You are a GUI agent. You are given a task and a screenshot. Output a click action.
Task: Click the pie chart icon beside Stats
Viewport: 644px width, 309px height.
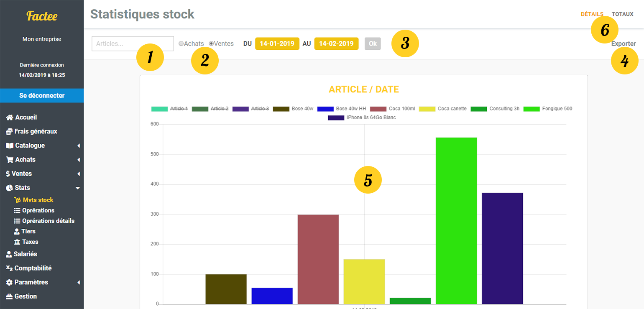(9, 188)
